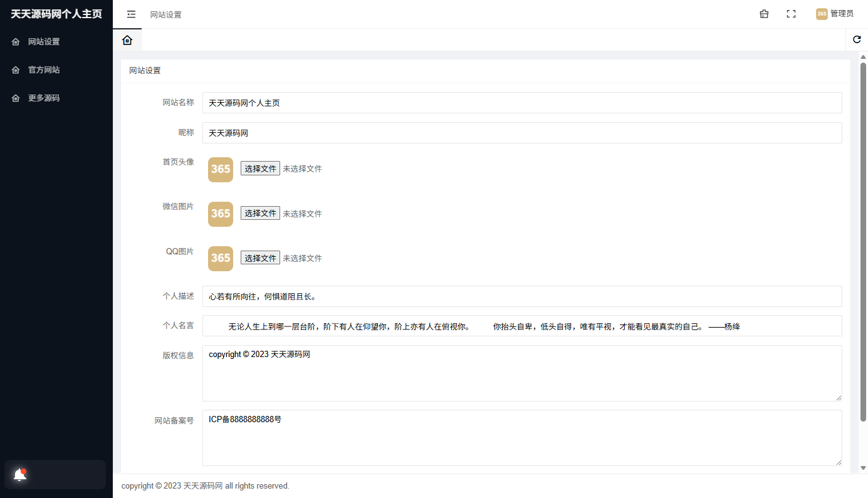Viewport: 868px width, 498px height.
Task: Toggle fullscreen mode
Action: tap(791, 13)
